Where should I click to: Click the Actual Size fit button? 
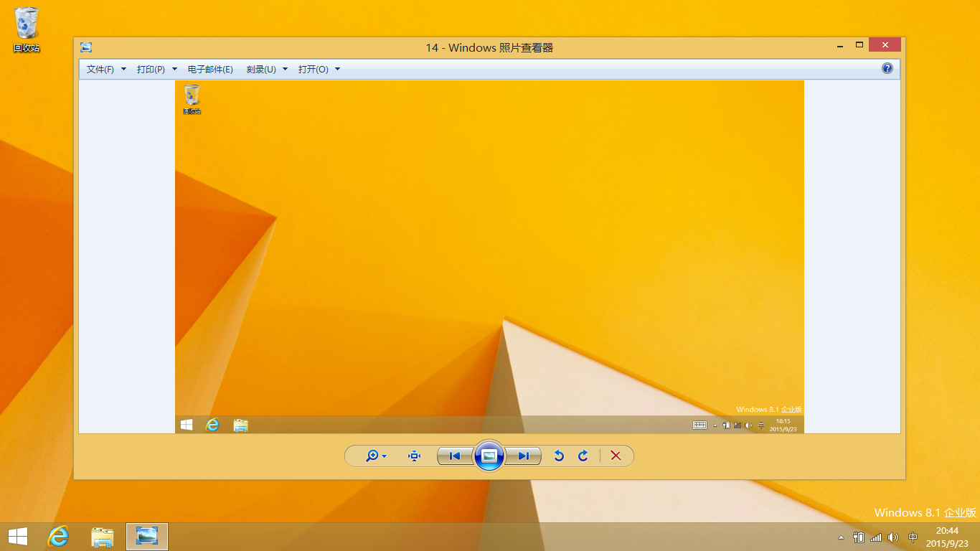click(x=415, y=456)
